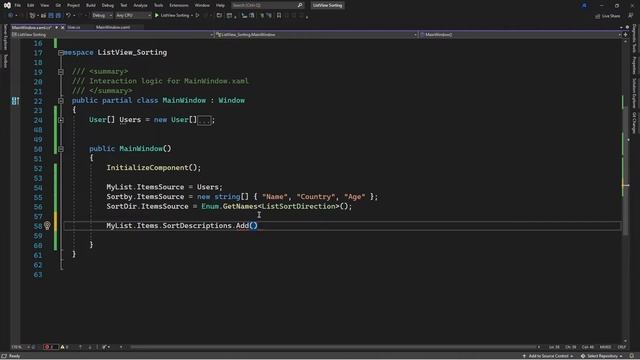Click the Live Share button
The height and width of the screenshot is (360, 640).
pyautogui.click(x=607, y=16)
